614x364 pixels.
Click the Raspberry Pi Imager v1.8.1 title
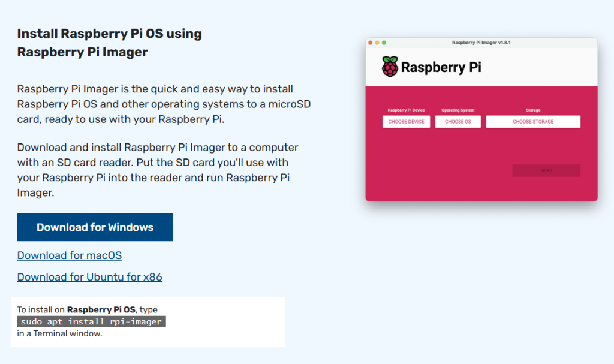coord(481,43)
